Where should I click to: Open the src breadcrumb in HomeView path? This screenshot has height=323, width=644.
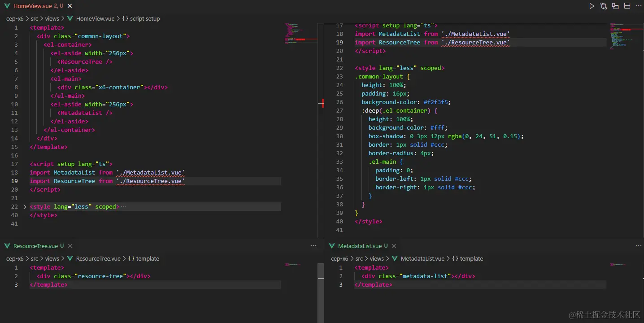click(x=35, y=19)
